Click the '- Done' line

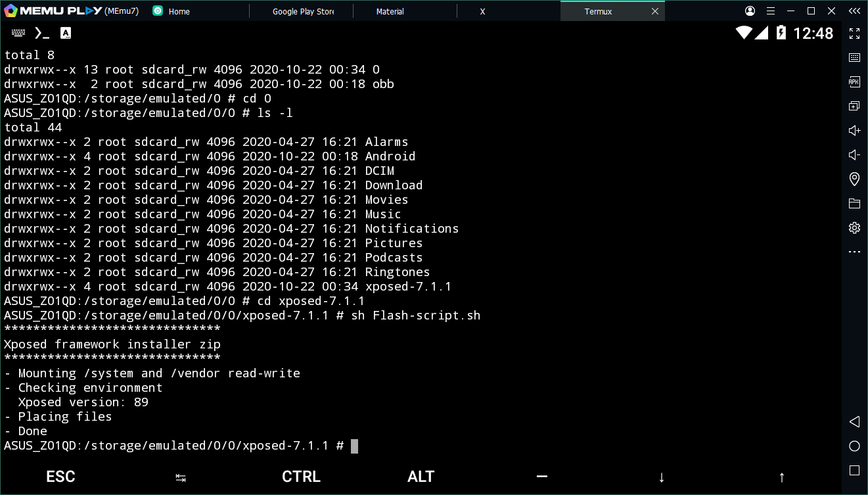[x=26, y=431]
